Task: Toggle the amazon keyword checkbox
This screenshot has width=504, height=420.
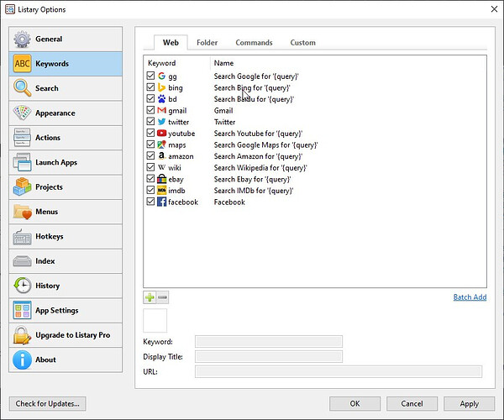Action: point(150,155)
